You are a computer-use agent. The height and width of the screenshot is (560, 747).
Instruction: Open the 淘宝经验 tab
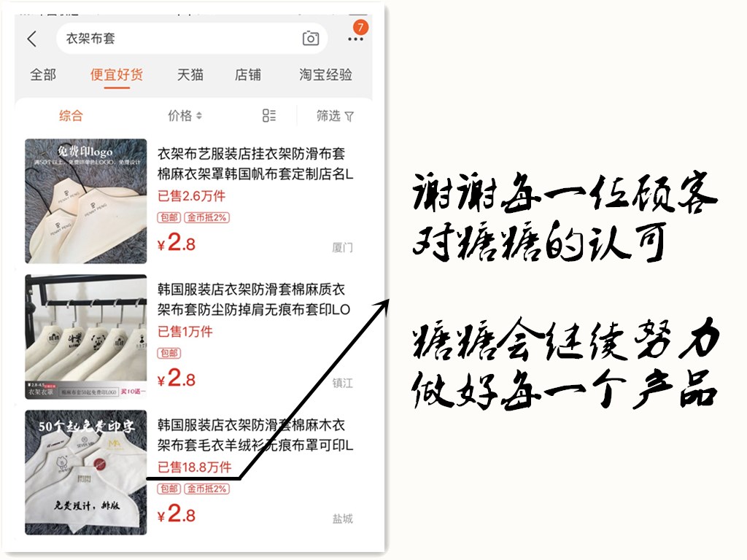(326, 75)
